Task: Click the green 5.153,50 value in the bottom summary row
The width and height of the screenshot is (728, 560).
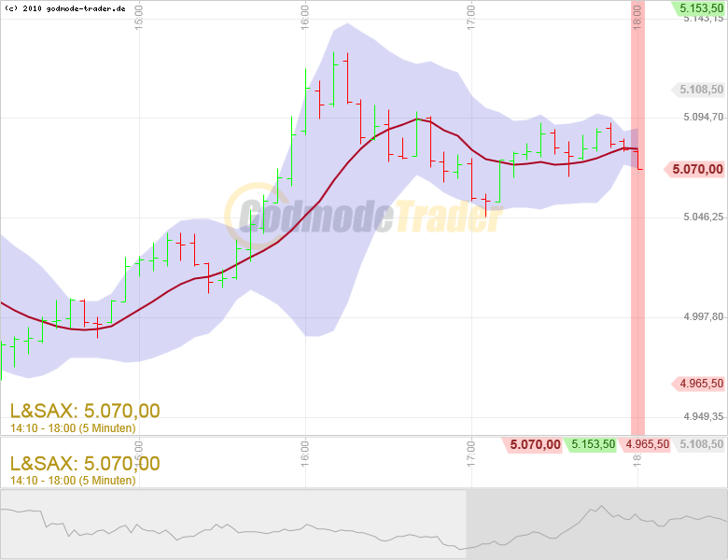Action: 591,445
